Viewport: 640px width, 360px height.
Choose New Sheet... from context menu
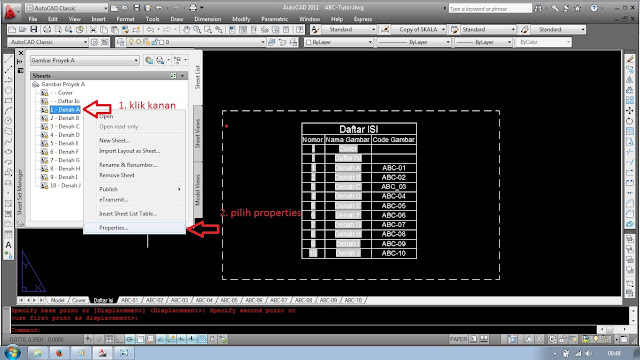tap(134, 140)
